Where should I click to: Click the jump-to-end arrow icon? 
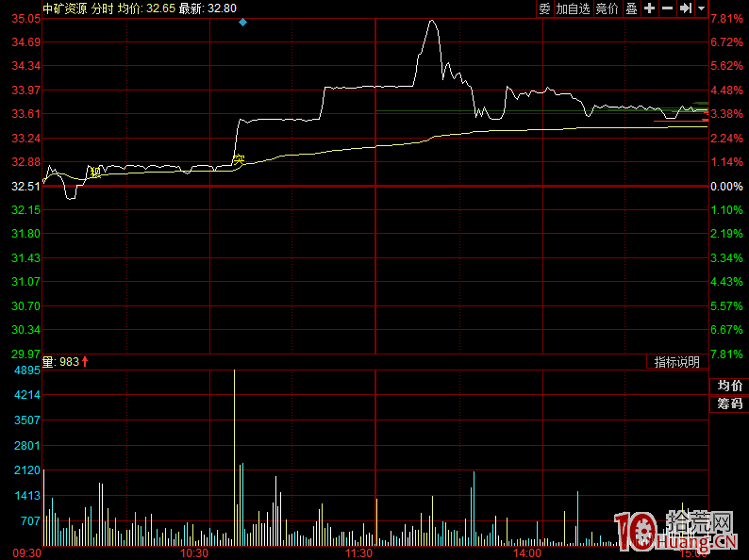pos(686,8)
